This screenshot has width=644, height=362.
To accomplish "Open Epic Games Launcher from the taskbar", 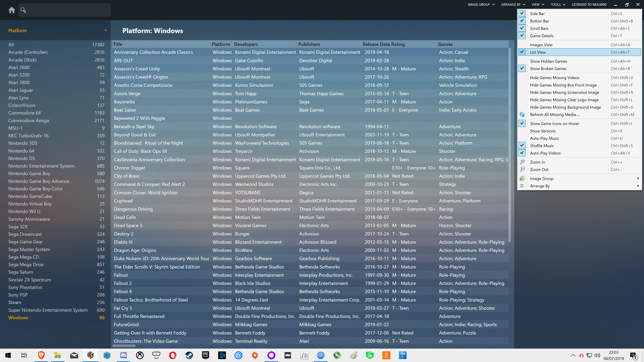I will 205,355.
